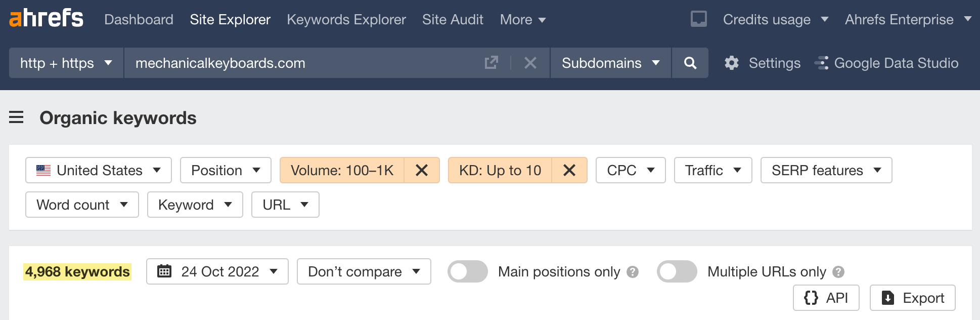Screen dimensions: 980x320
Task: Open the Subdomains dropdown
Action: (609, 63)
